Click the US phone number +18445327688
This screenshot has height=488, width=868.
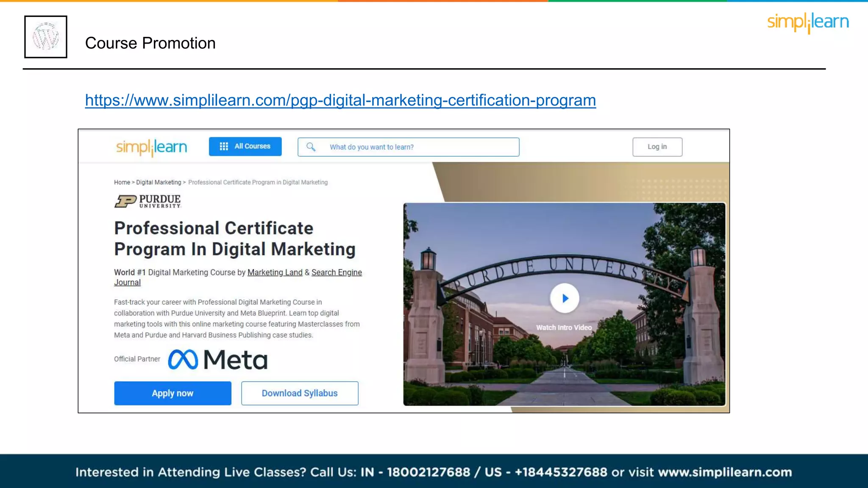point(561,472)
